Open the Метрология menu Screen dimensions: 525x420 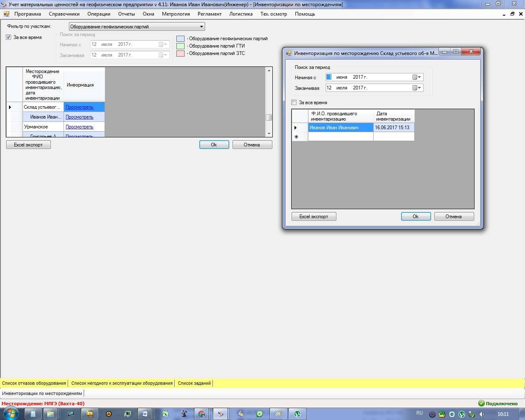[x=176, y=14]
